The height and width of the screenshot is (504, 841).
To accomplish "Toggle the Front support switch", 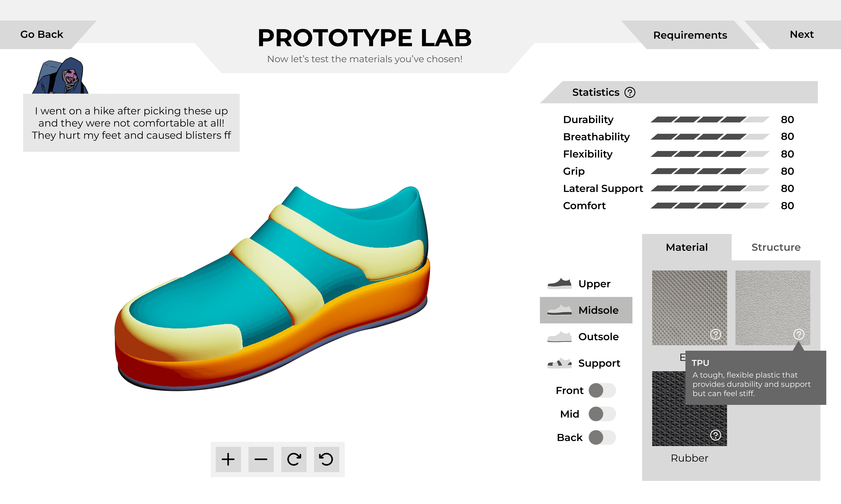I will [x=602, y=390].
